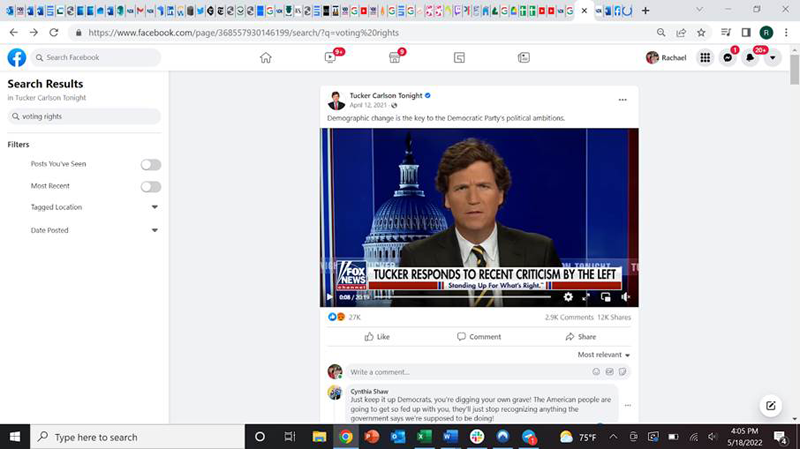800x449 pixels.
Task: Share this page from address bar
Action: 681,32
